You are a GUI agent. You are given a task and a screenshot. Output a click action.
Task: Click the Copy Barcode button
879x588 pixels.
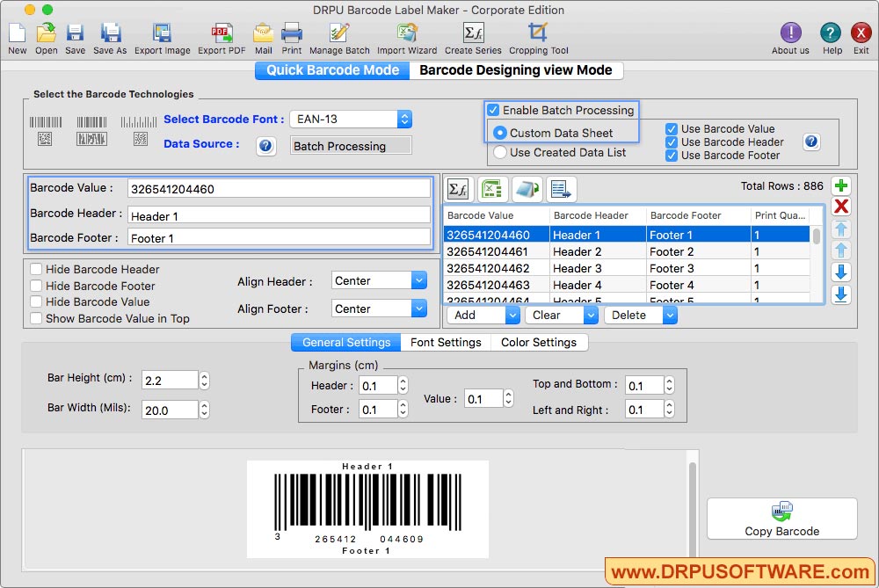[x=781, y=519]
